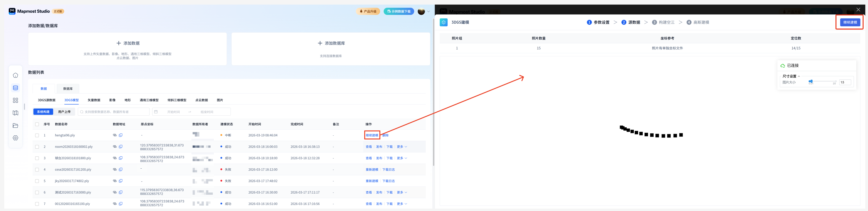Select the 倾斜三维模型 category tab
This screenshot has width=868, height=211.
click(x=177, y=100)
